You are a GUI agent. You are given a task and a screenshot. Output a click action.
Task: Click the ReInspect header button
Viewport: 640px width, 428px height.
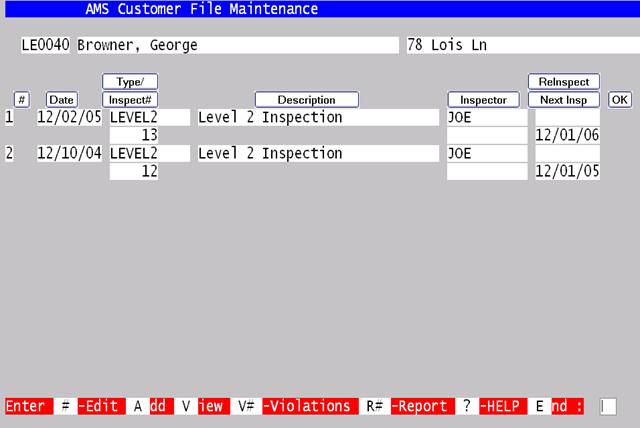coord(563,82)
